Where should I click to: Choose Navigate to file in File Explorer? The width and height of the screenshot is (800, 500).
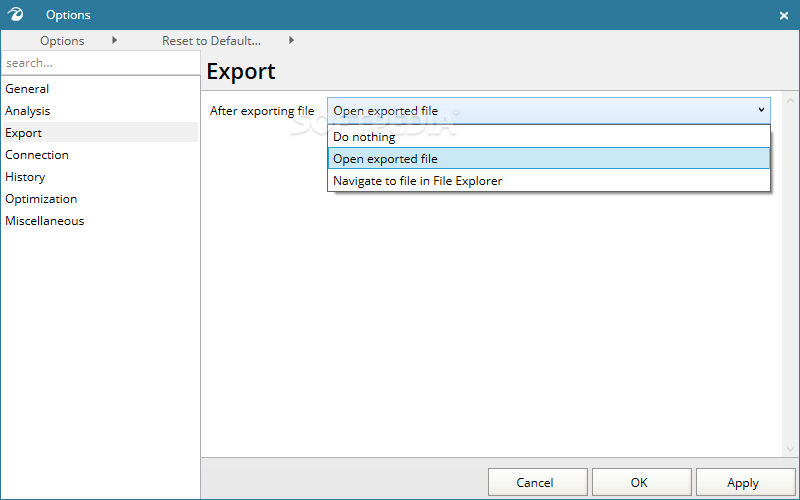point(549,181)
